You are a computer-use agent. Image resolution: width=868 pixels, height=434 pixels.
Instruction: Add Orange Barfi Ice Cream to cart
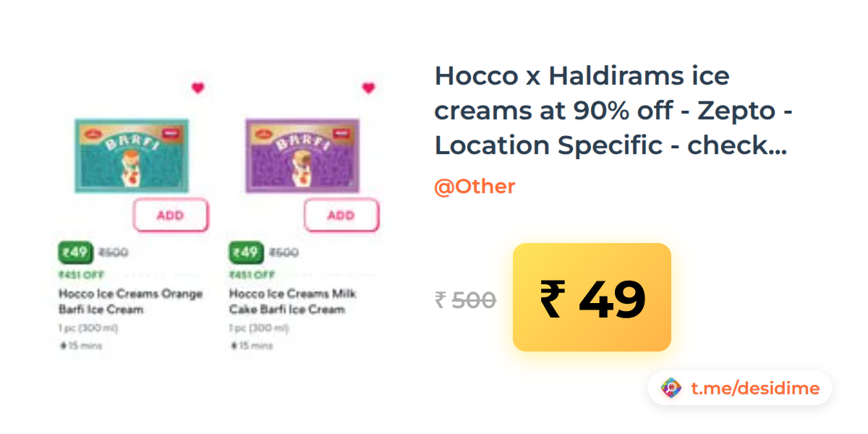coord(171,216)
